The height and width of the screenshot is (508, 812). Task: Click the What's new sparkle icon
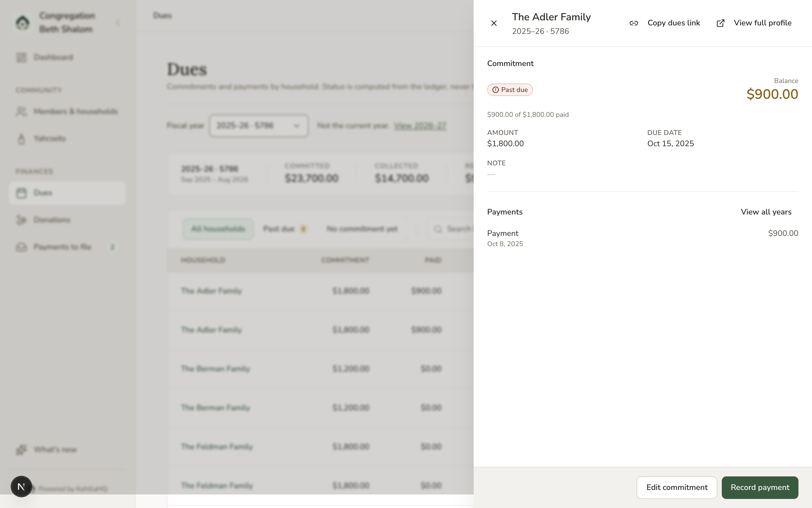tap(21, 450)
